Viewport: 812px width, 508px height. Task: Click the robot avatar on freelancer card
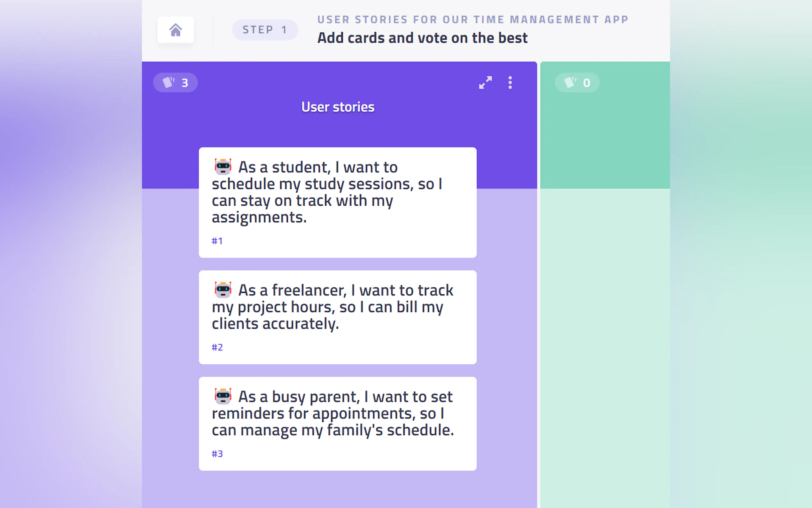tap(223, 290)
